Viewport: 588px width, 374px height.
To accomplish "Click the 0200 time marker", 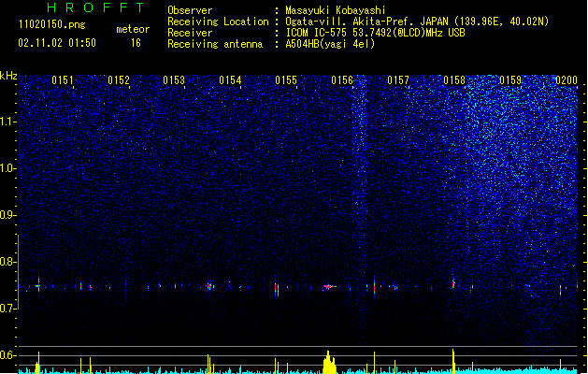I will (566, 80).
